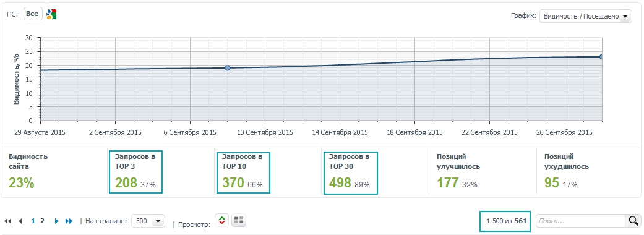The width and height of the screenshot is (644, 235).
Task: Click the '14 Сентября 2015' axis label
Action: click(x=340, y=133)
